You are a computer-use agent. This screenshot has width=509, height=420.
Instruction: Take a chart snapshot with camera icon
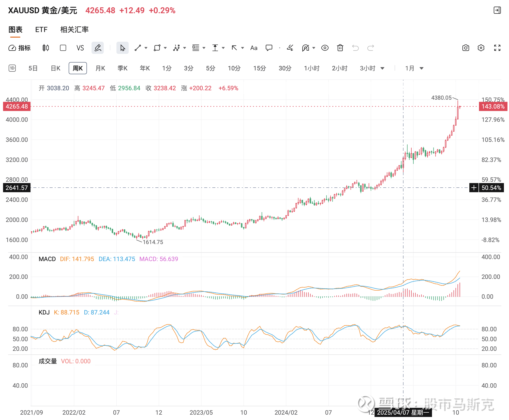tap(466, 48)
